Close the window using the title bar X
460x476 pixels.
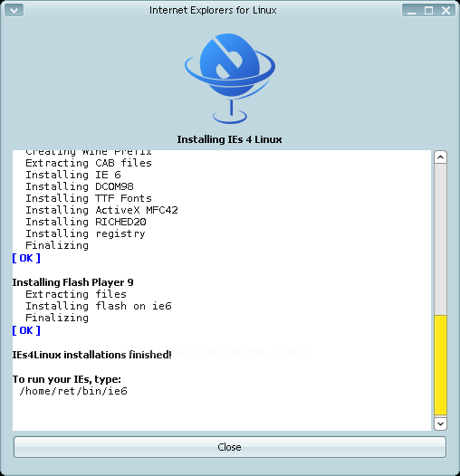pos(446,11)
